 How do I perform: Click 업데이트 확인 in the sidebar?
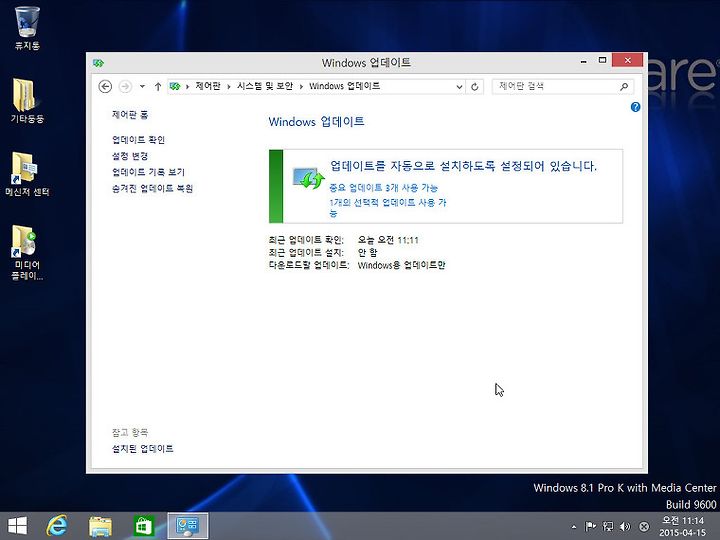click(x=138, y=140)
